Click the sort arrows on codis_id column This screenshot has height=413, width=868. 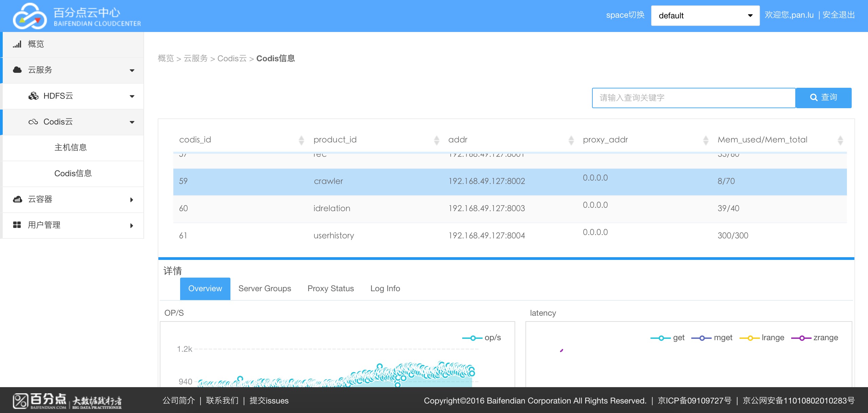(x=301, y=140)
